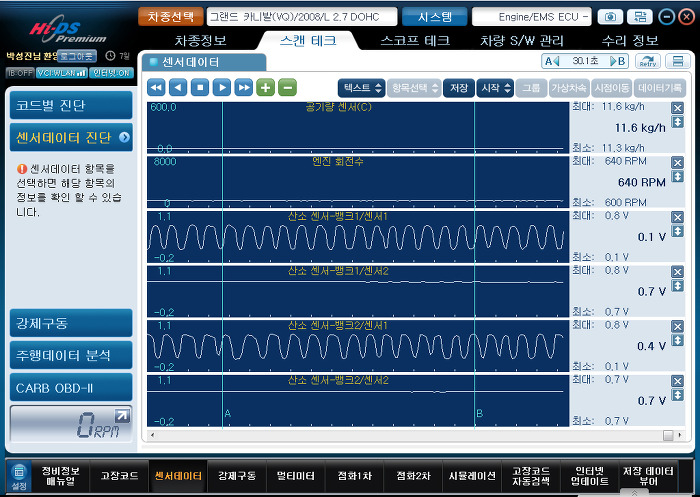Skip to the end of recorded data
Image resolution: width=700 pixels, height=497 pixels.
tap(243, 88)
